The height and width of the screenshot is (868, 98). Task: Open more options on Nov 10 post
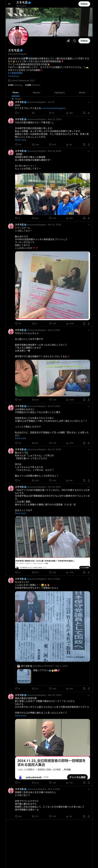(x=89, y=151)
